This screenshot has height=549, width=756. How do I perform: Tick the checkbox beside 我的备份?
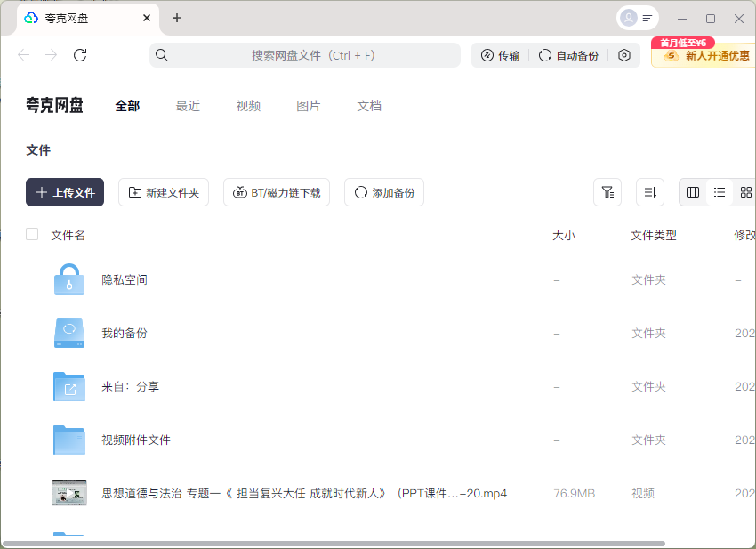pos(32,333)
